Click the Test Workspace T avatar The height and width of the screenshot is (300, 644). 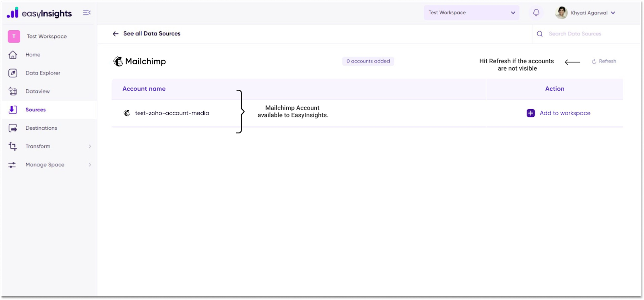point(14,36)
